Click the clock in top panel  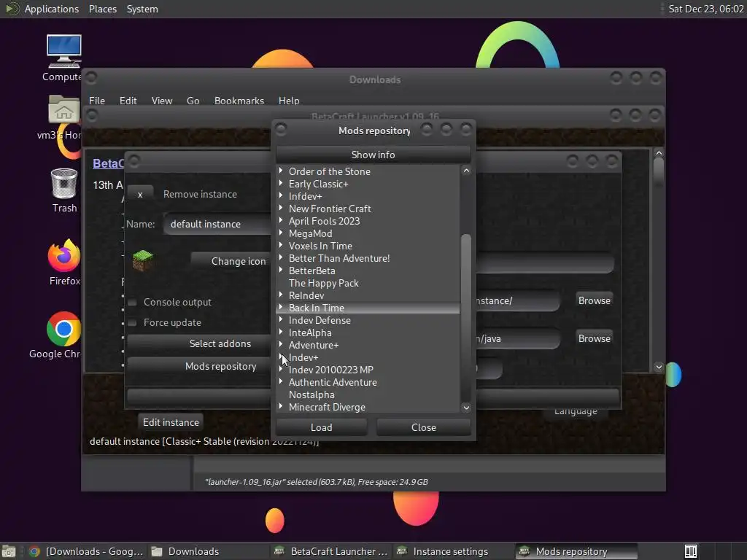tap(705, 9)
